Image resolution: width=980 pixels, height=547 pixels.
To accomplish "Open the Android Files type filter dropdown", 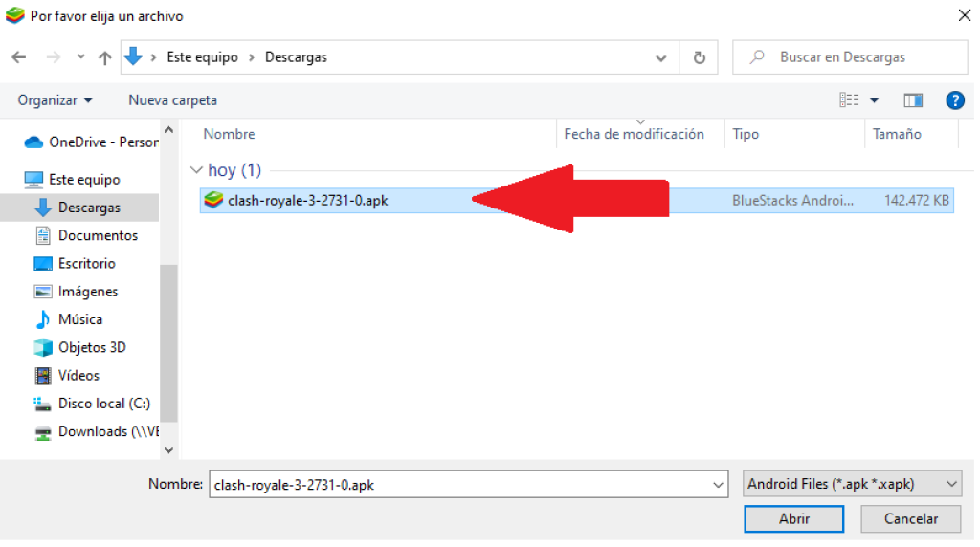I will point(852,484).
